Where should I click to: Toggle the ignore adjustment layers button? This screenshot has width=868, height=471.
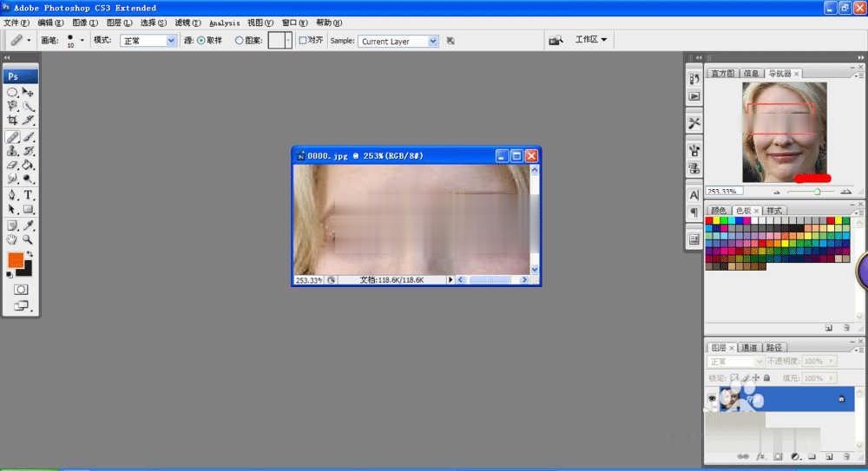450,41
